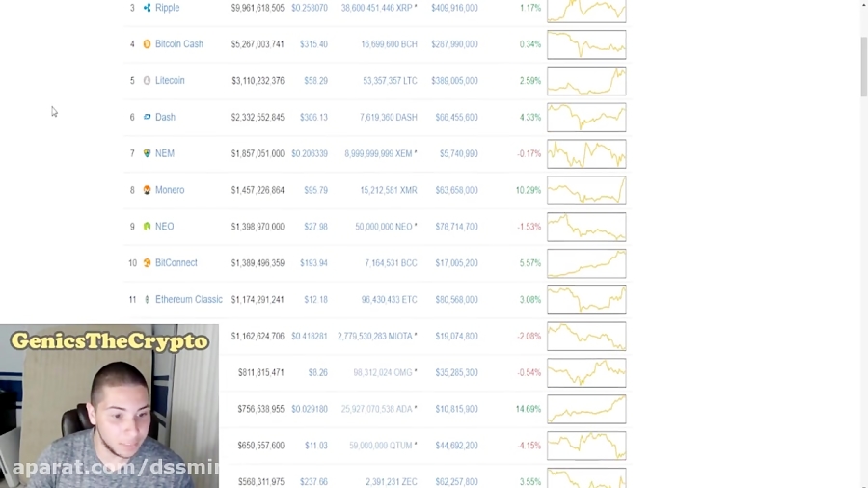Image resolution: width=868 pixels, height=488 pixels.
Task: Click NEM price $0.206339
Action: pyautogui.click(x=310, y=154)
